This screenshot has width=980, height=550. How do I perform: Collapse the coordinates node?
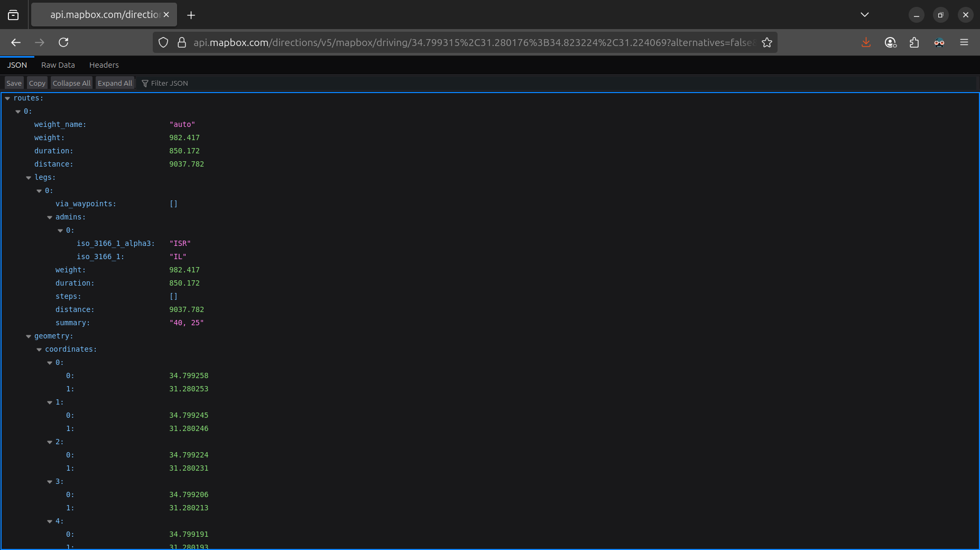39,350
